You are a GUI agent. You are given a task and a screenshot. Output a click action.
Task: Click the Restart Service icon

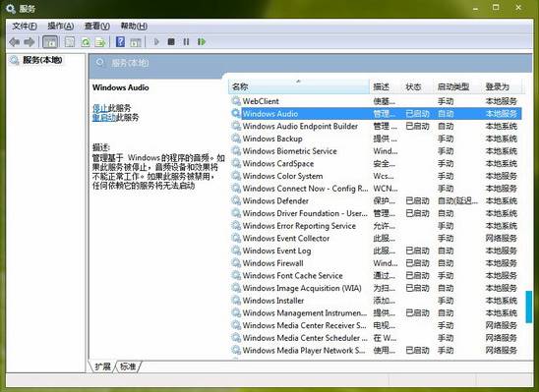pyautogui.click(x=202, y=42)
